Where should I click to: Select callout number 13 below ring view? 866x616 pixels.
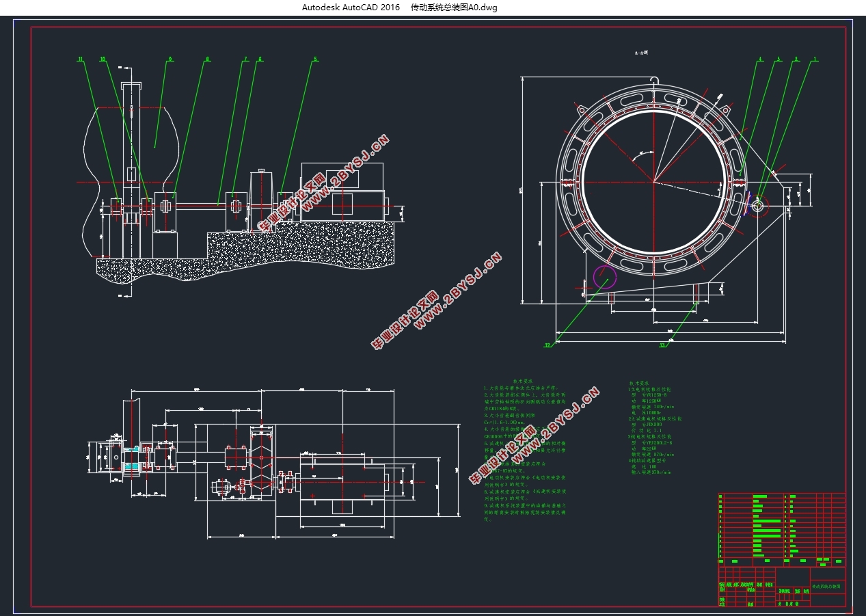pos(662,346)
